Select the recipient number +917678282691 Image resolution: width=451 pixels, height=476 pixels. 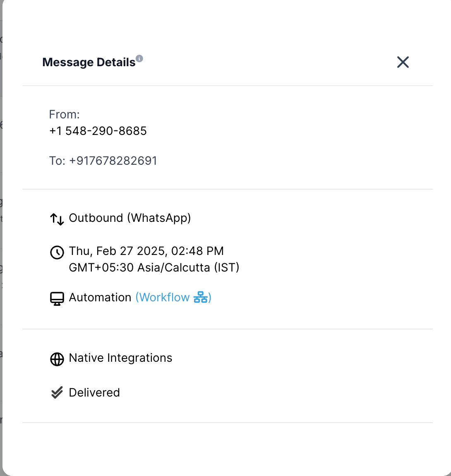[113, 161]
